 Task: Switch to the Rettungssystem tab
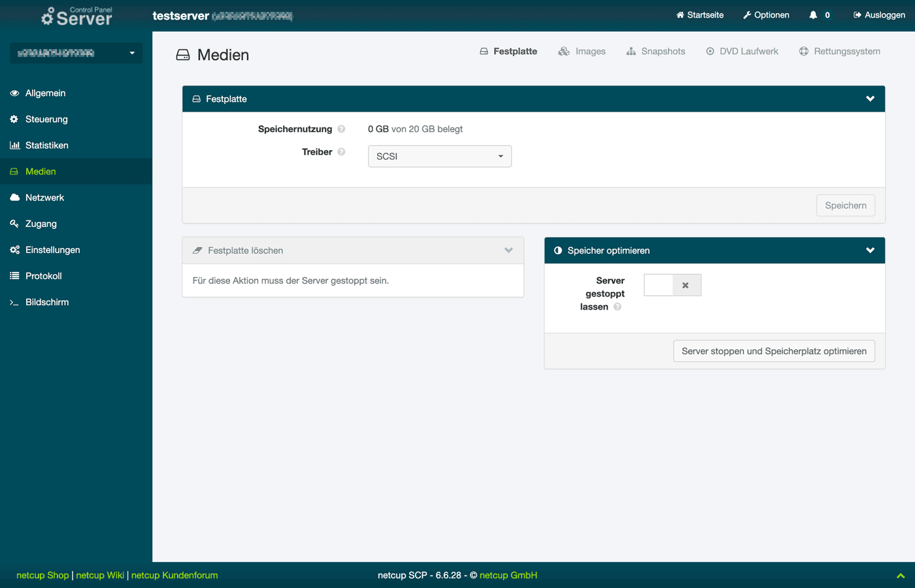click(839, 52)
